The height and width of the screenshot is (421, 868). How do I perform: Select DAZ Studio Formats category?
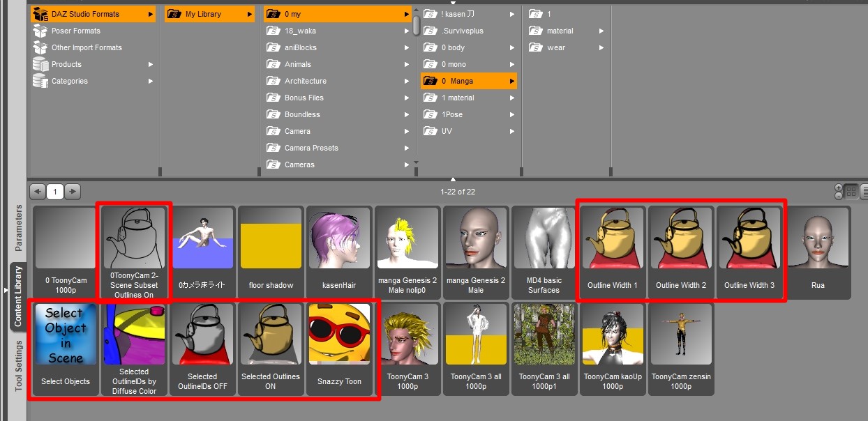click(x=93, y=14)
